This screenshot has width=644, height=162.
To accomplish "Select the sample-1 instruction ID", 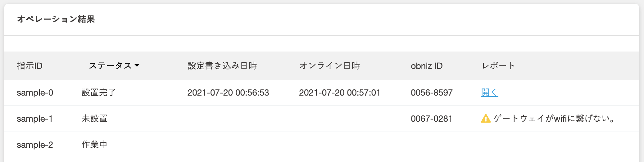I will 35,119.
